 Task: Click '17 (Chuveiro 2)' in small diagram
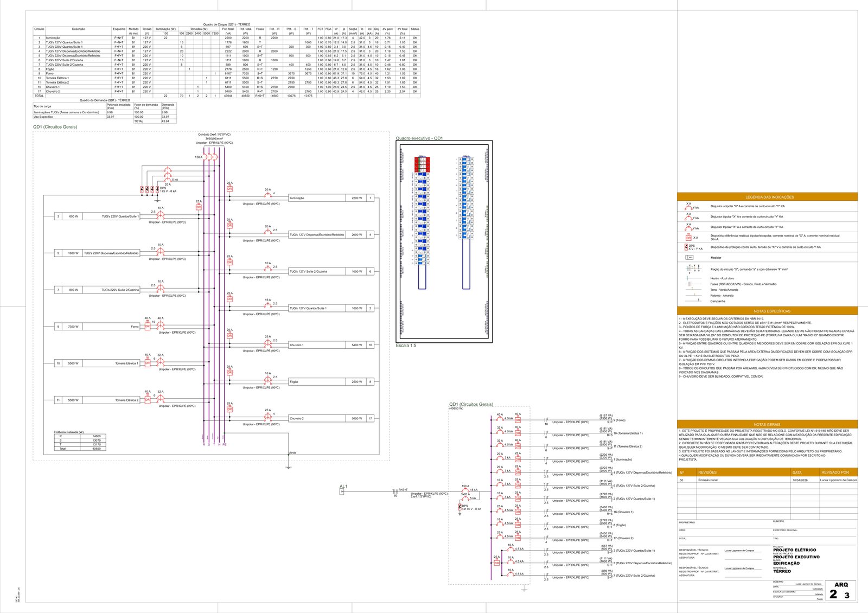[623, 538]
